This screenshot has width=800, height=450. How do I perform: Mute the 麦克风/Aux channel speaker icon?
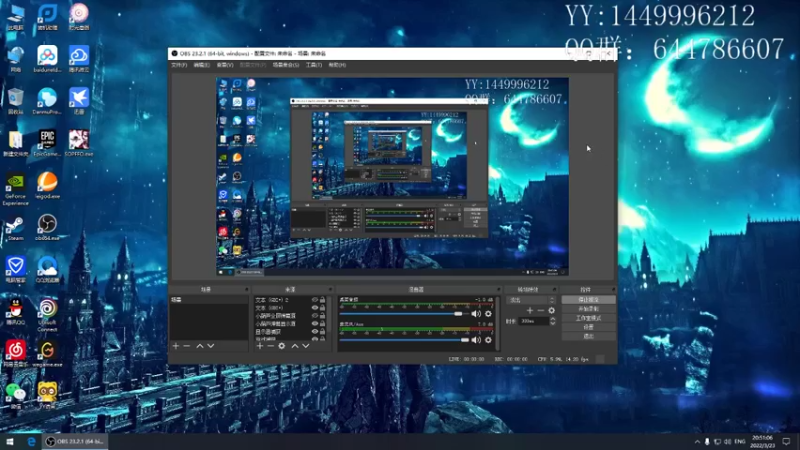click(476, 340)
